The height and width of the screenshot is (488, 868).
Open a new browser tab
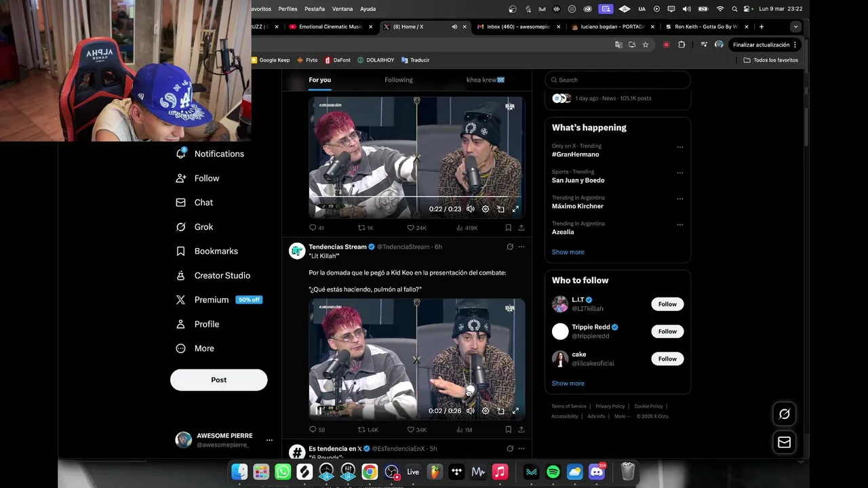762,27
